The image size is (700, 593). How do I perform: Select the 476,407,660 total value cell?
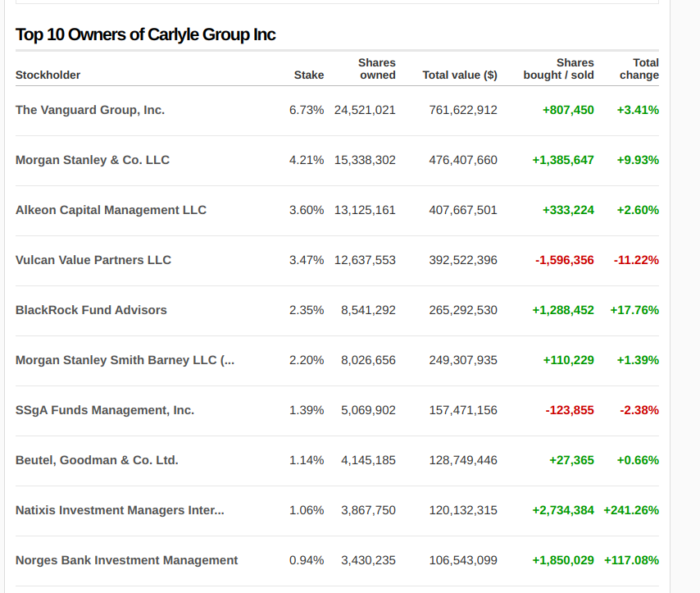pos(463,160)
